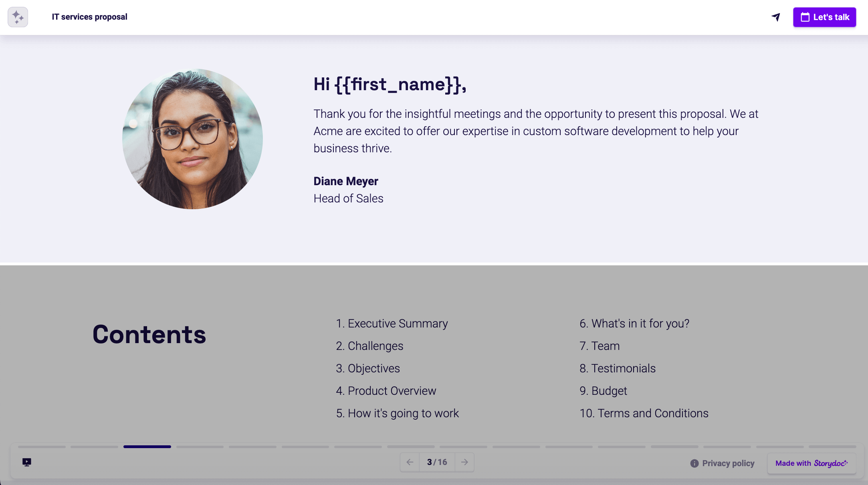Screen dimensions: 868x485
Task: Select Team in the Contents list
Action: (x=600, y=346)
